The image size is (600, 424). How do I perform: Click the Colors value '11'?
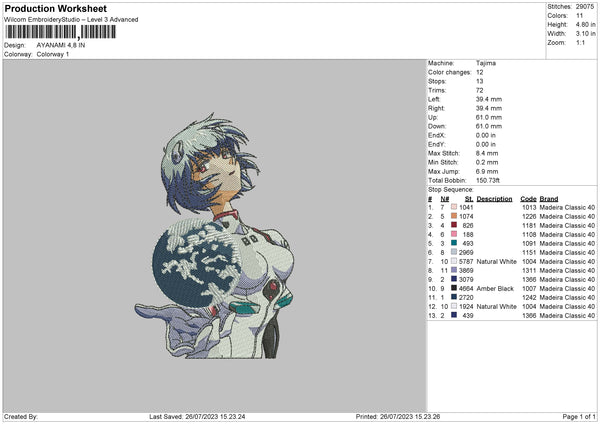coord(579,16)
